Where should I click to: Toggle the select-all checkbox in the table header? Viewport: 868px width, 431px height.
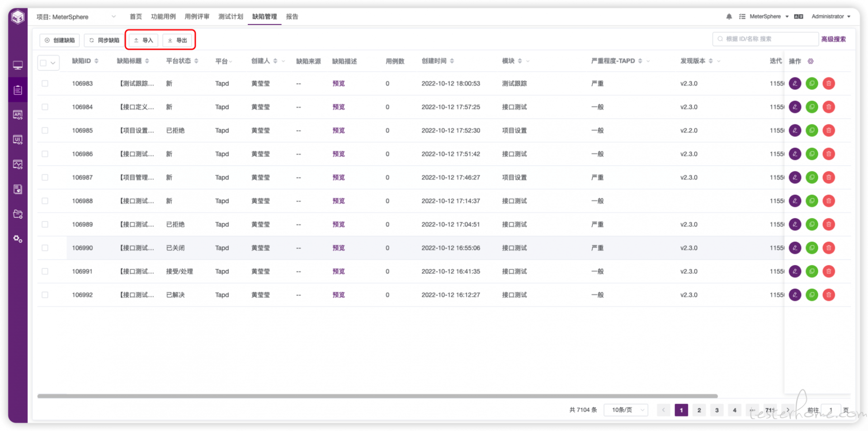tap(43, 63)
